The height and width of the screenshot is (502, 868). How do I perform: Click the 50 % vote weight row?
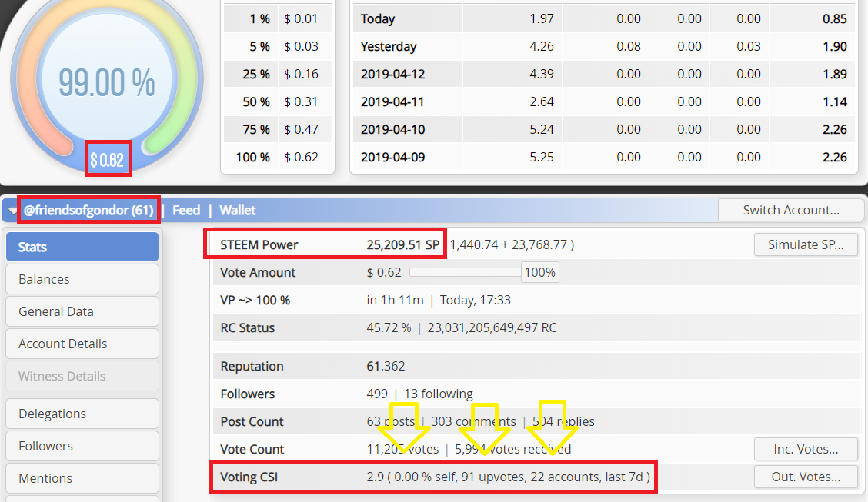click(x=278, y=101)
